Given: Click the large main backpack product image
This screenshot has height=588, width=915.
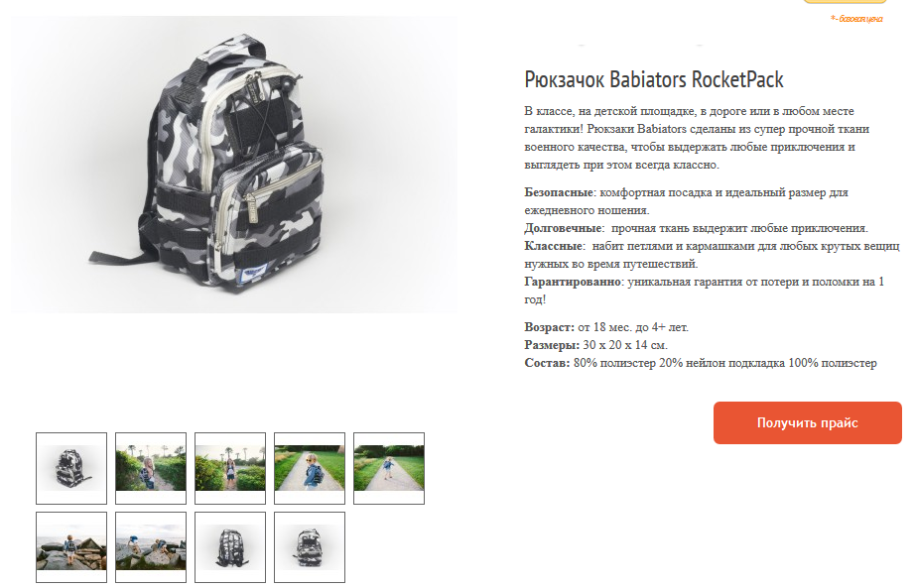Looking at the screenshot, I should [x=234, y=165].
